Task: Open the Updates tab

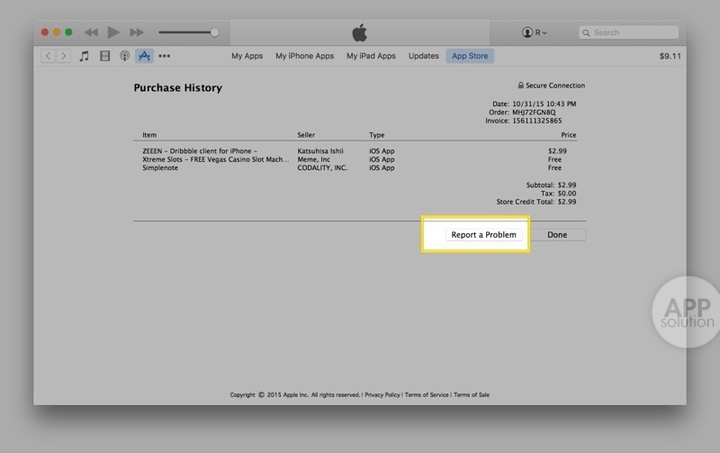Action: [x=424, y=56]
